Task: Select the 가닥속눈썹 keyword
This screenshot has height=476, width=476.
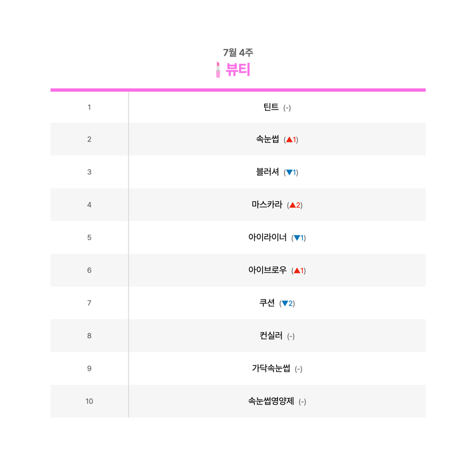Action: point(271,368)
